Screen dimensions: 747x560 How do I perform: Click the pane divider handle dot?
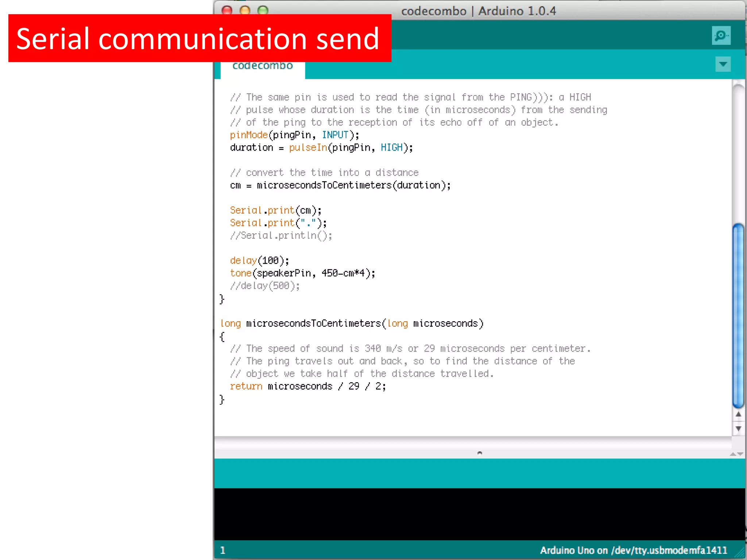(480, 453)
